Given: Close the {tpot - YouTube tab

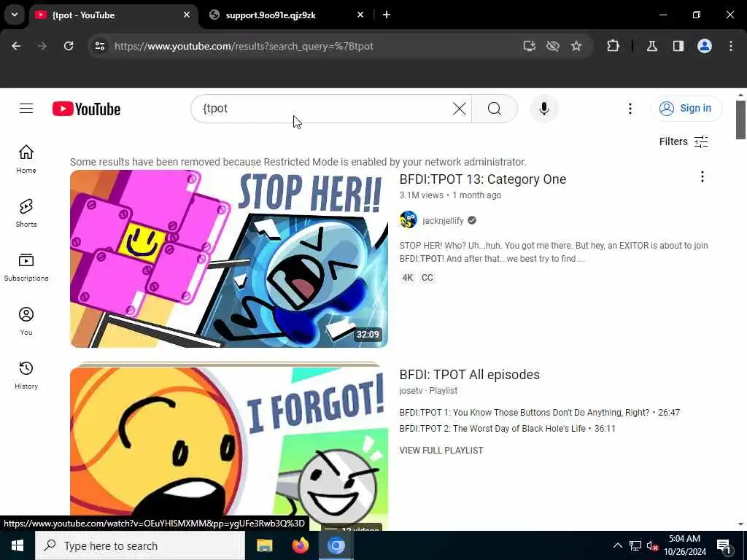Looking at the screenshot, I should [187, 15].
